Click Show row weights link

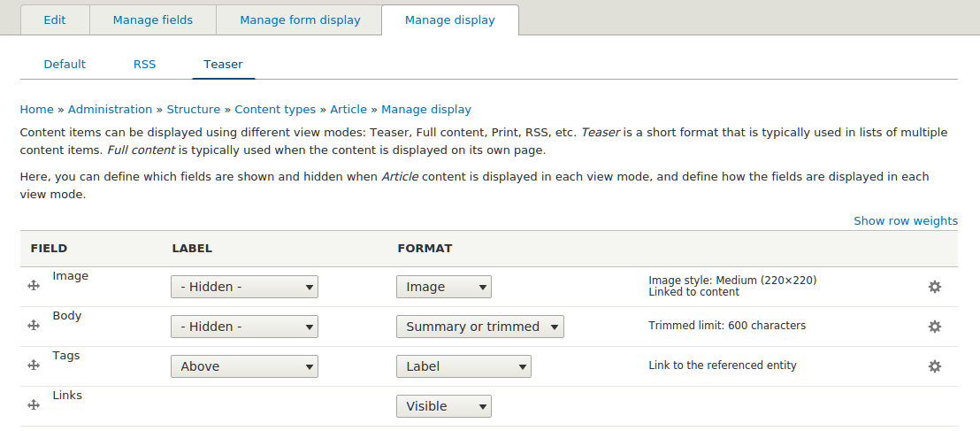[905, 221]
